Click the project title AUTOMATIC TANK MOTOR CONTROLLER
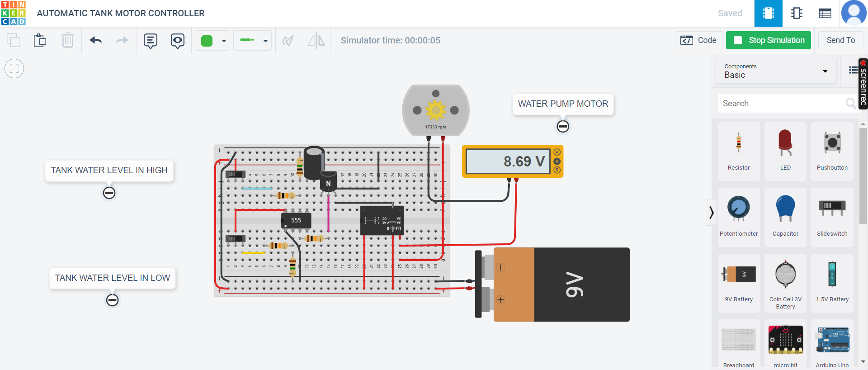This screenshot has width=868, height=370. [121, 13]
